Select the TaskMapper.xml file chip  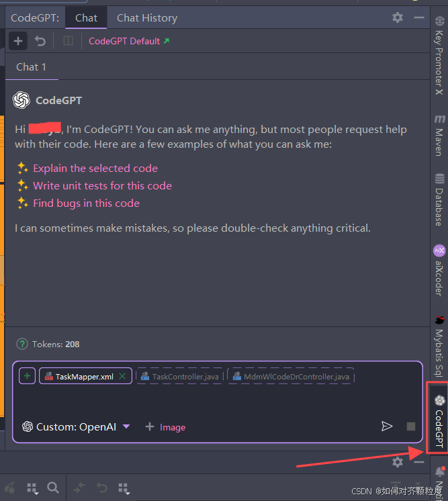(84, 376)
